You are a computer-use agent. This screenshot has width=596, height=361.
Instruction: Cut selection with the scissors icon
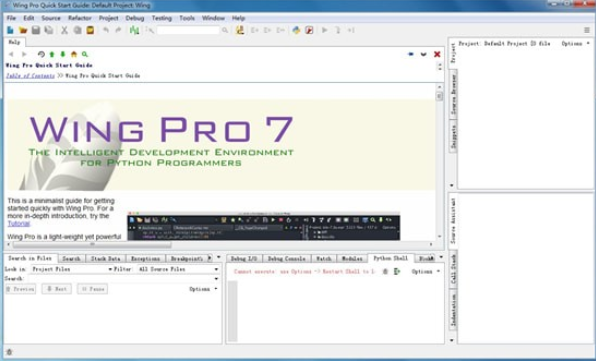click(x=65, y=30)
